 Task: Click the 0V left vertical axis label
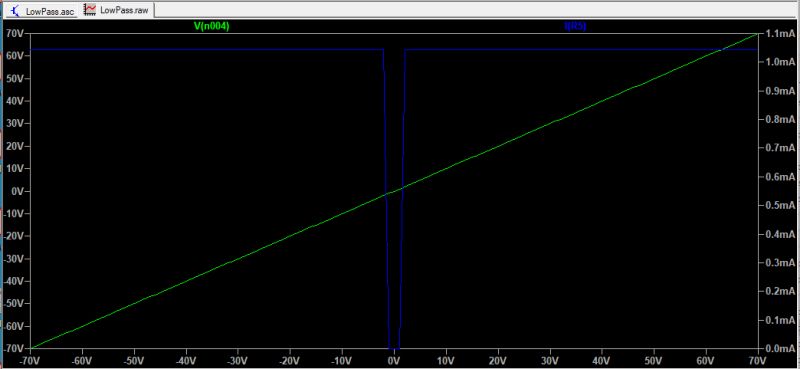click(x=19, y=191)
